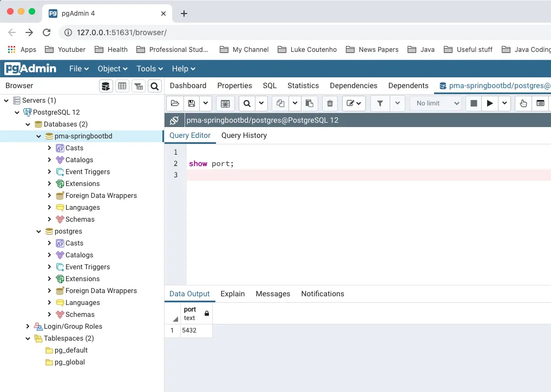Switch to the Dependents tab
The image size is (551, 392).
pos(408,85)
